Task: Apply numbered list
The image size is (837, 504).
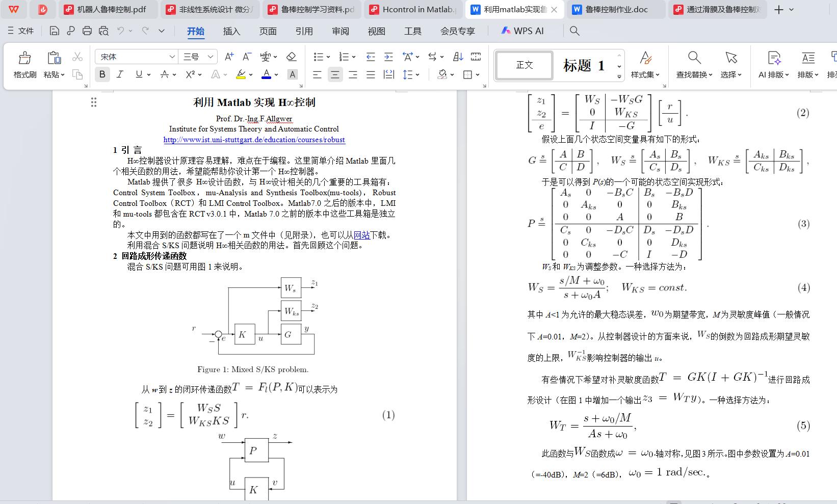Action: tap(344, 57)
